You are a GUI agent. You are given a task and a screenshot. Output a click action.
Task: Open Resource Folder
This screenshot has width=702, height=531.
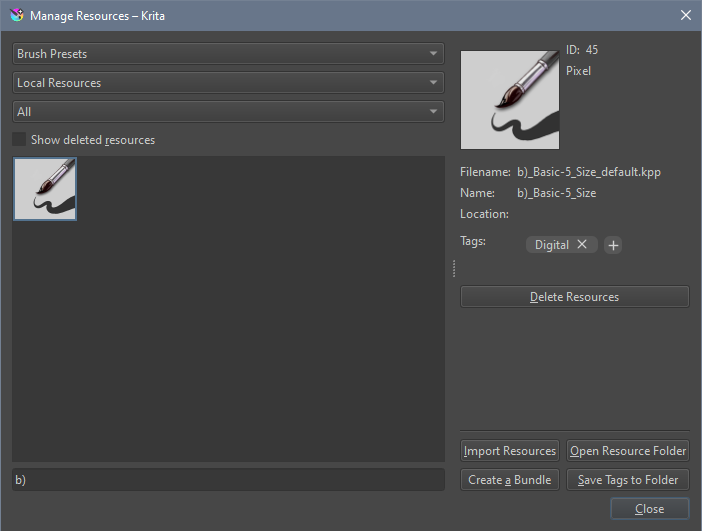point(628,451)
